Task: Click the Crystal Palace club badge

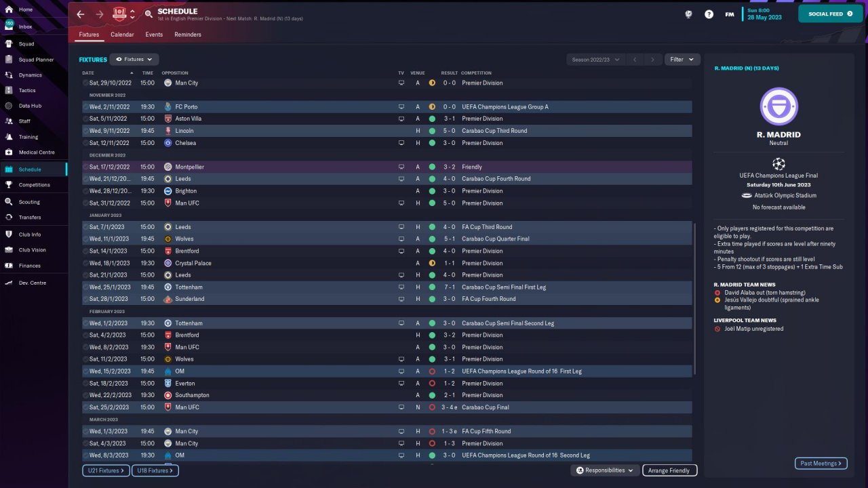Action: (168, 263)
